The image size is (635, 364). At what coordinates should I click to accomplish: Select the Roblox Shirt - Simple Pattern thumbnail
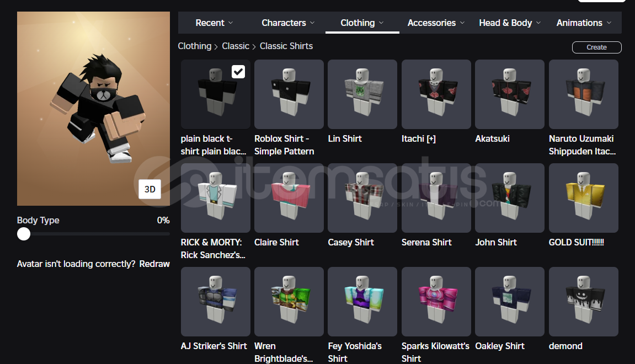[x=289, y=94]
